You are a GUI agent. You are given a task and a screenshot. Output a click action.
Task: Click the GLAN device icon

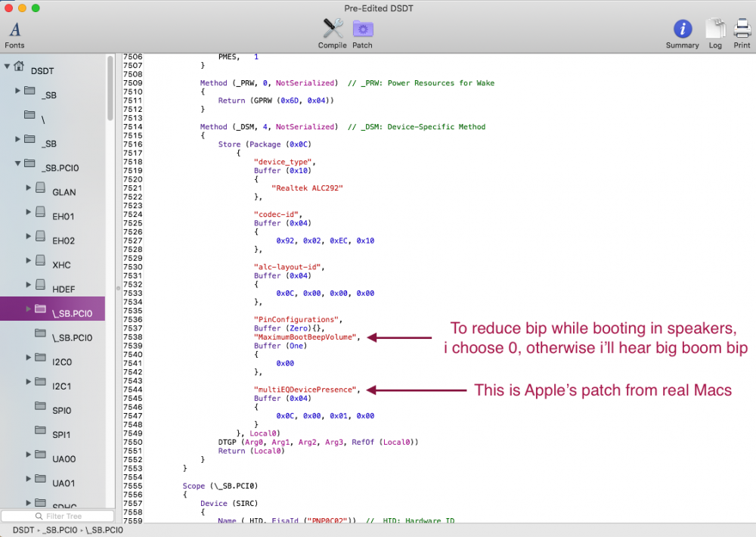[x=41, y=188]
